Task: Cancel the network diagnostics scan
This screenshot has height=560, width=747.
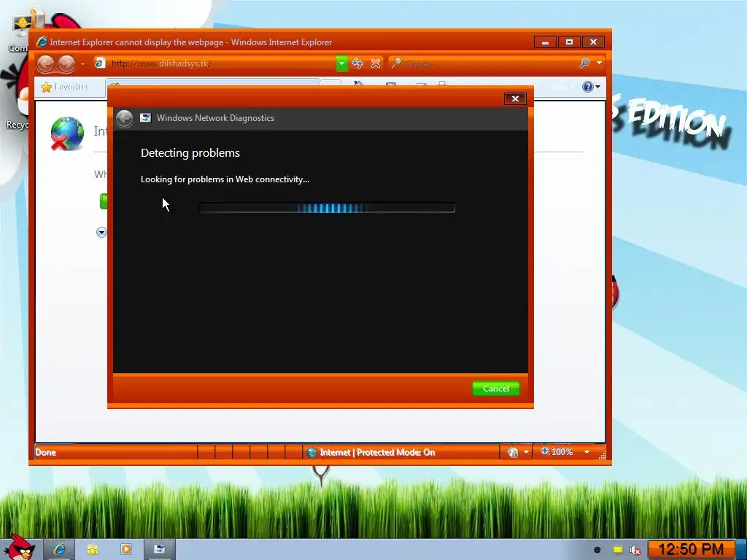Action: [x=495, y=389]
